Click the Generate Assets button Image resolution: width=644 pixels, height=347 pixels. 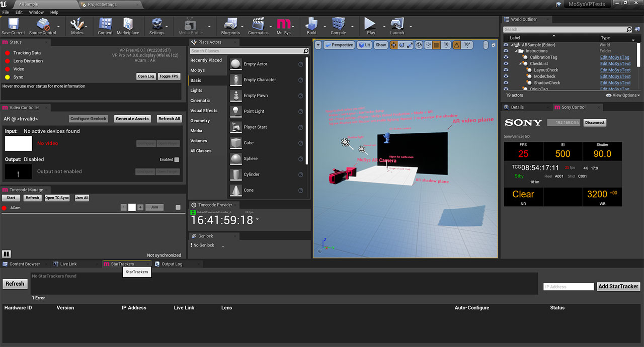point(132,119)
